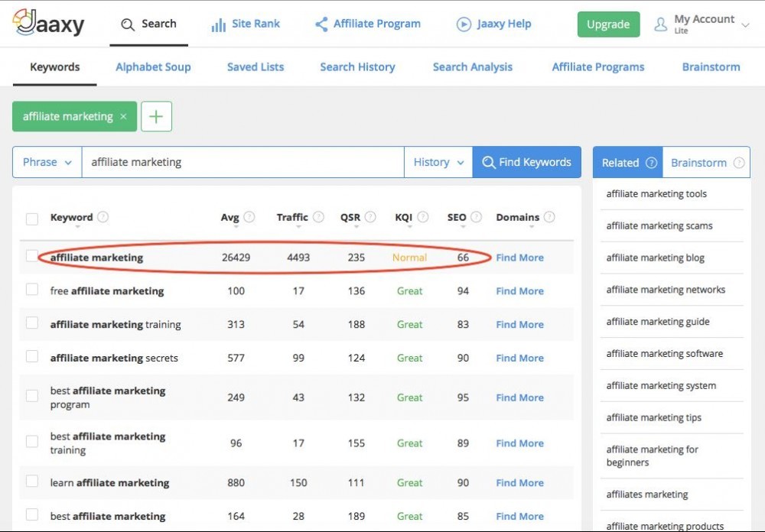Screen dimensions: 765x532
Task: Switch to the Alphabet Soup tab
Action: (153, 67)
